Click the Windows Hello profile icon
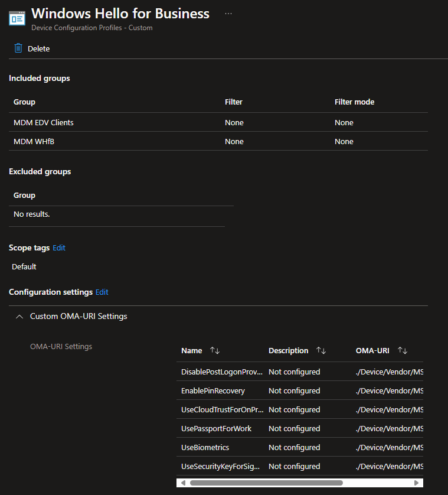The width and height of the screenshot is (448, 495). point(17,18)
